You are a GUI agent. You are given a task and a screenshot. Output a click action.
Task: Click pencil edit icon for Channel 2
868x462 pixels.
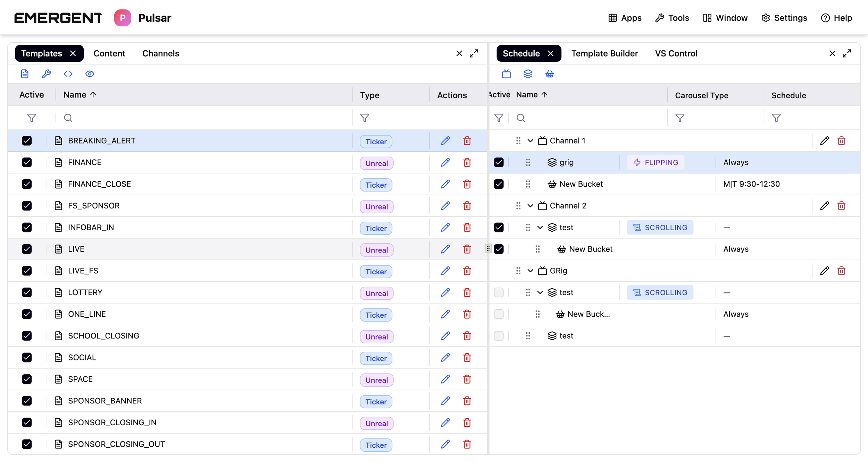[x=825, y=206]
